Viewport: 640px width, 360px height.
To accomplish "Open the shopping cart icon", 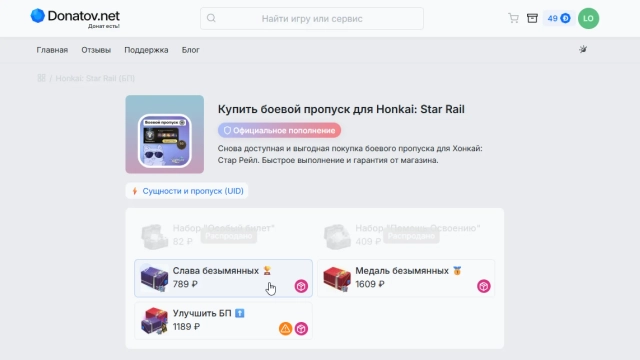I will [513, 18].
